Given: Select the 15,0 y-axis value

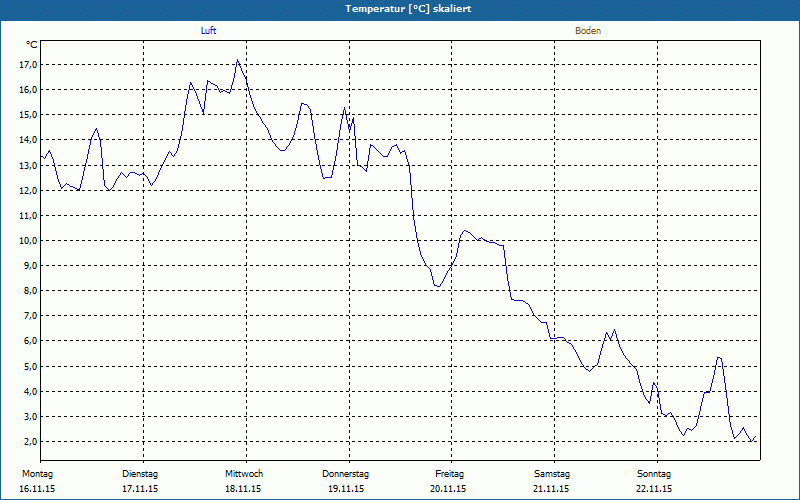Looking at the screenshot, I should coord(29,115).
